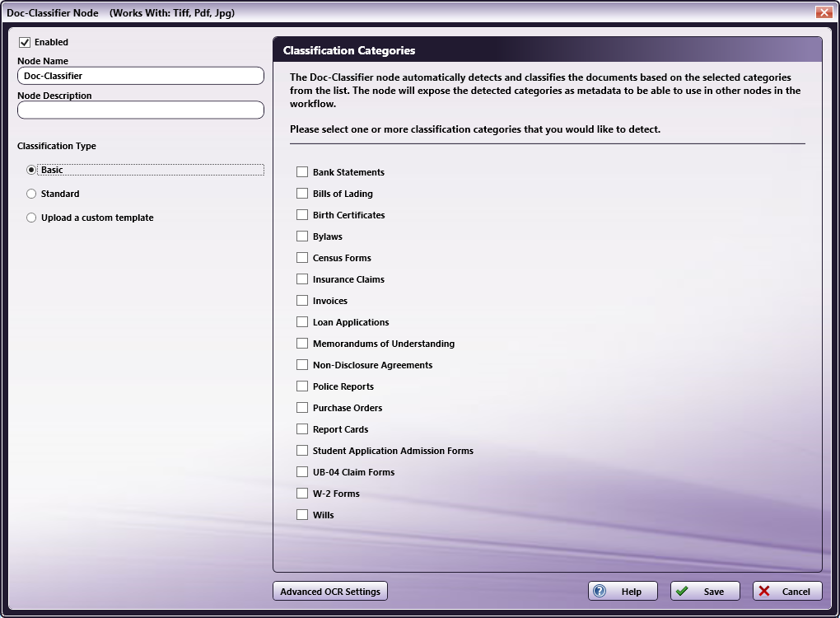
Task: Check the Invoices category
Action: click(302, 301)
